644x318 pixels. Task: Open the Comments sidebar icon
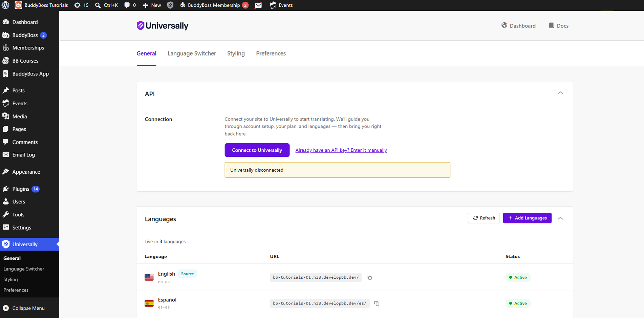[x=6, y=142]
